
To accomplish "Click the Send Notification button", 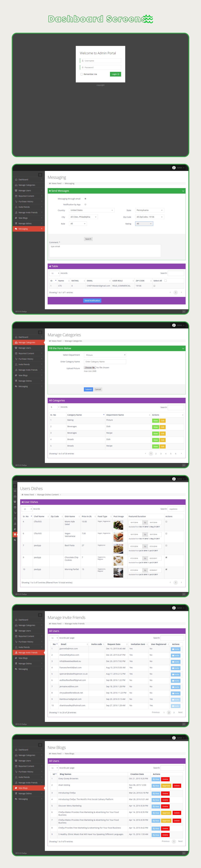I will 92,301.
